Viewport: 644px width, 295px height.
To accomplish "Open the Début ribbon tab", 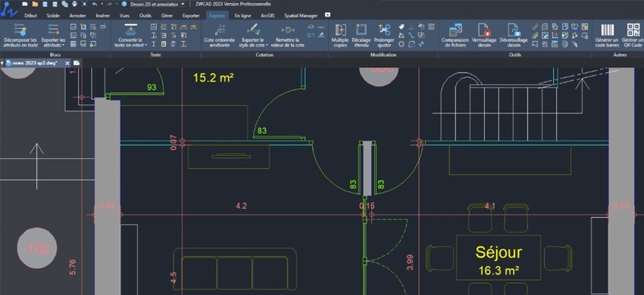I will pyautogui.click(x=30, y=16).
